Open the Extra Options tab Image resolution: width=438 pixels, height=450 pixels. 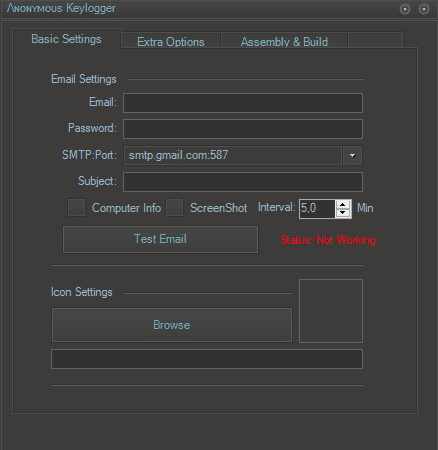171,41
